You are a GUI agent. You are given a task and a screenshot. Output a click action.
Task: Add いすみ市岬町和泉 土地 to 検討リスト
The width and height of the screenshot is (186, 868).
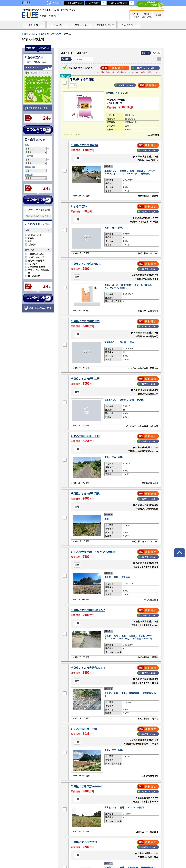148,441
